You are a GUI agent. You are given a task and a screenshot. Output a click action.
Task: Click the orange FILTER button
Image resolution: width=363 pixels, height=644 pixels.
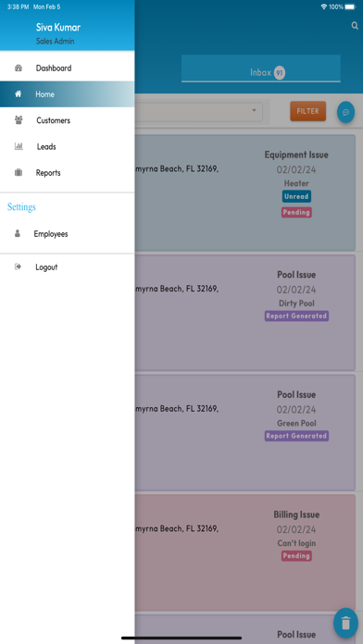[308, 111]
